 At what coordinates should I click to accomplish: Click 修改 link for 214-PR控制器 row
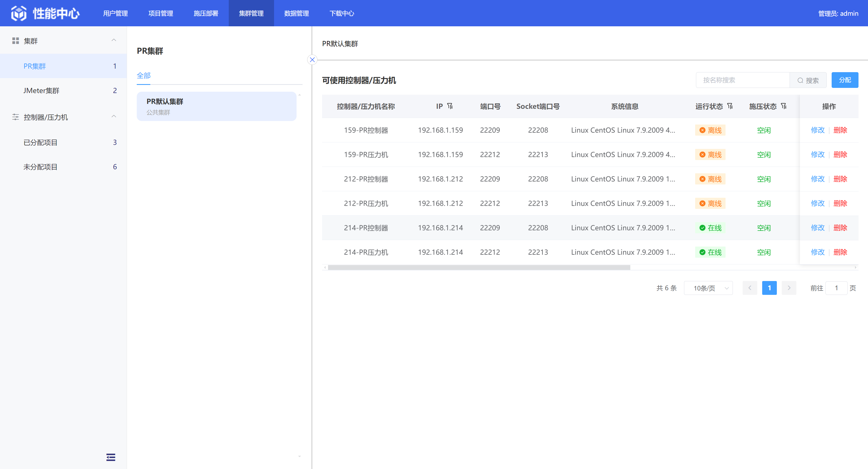coord(818,228)
